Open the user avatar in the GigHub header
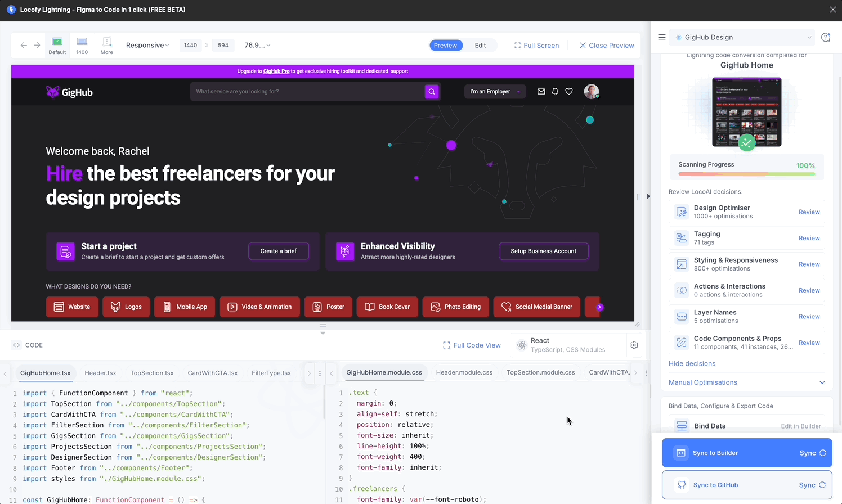The width and height of the screenshot is (842, 504). pos(591,92)
